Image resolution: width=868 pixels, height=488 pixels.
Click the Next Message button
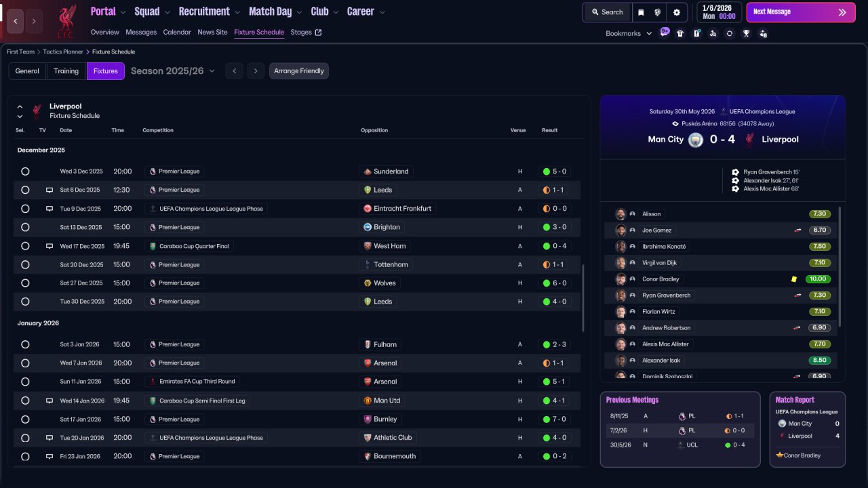coord(801,12)
